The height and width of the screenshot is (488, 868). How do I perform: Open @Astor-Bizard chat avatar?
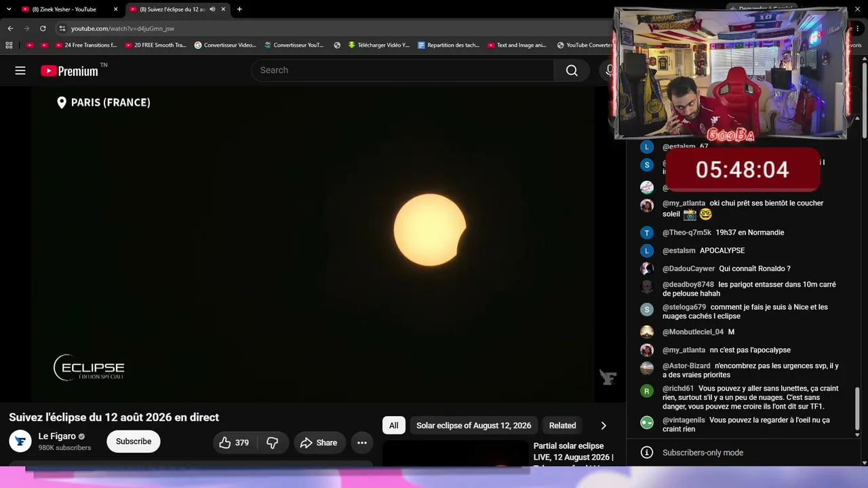click(x=647, y=368)
